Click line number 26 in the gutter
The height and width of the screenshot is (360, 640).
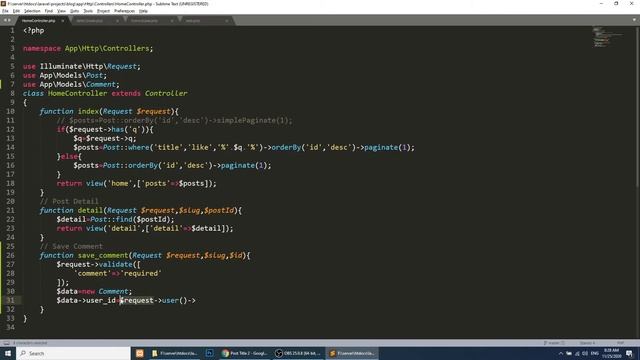(x=10, y=256)
